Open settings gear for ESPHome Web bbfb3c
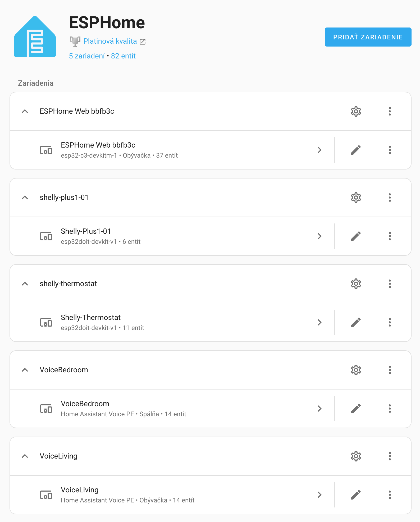 click(356, 111)
